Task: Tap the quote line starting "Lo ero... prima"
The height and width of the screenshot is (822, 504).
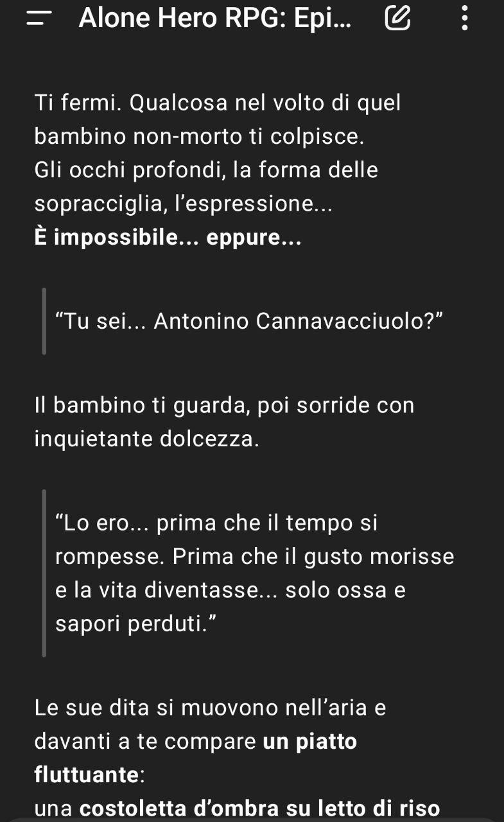Action: (216, 523)
